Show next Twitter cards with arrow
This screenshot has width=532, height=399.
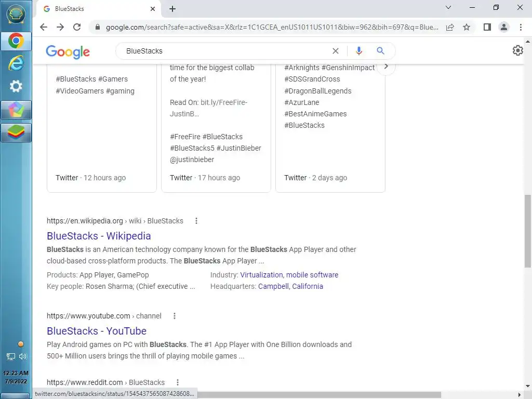point(386,66)
